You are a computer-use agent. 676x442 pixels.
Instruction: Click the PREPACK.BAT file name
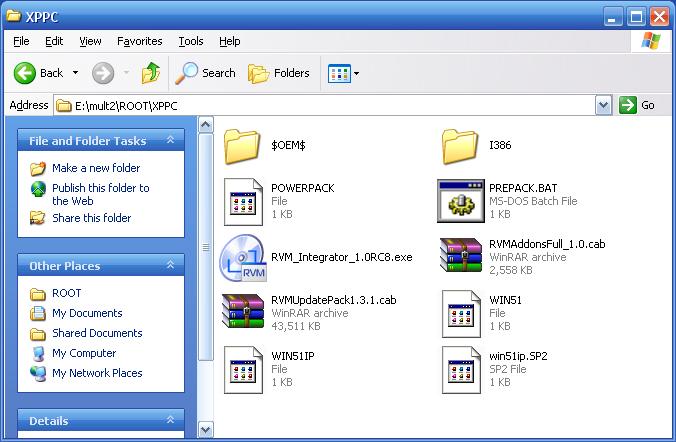(523, 188)
